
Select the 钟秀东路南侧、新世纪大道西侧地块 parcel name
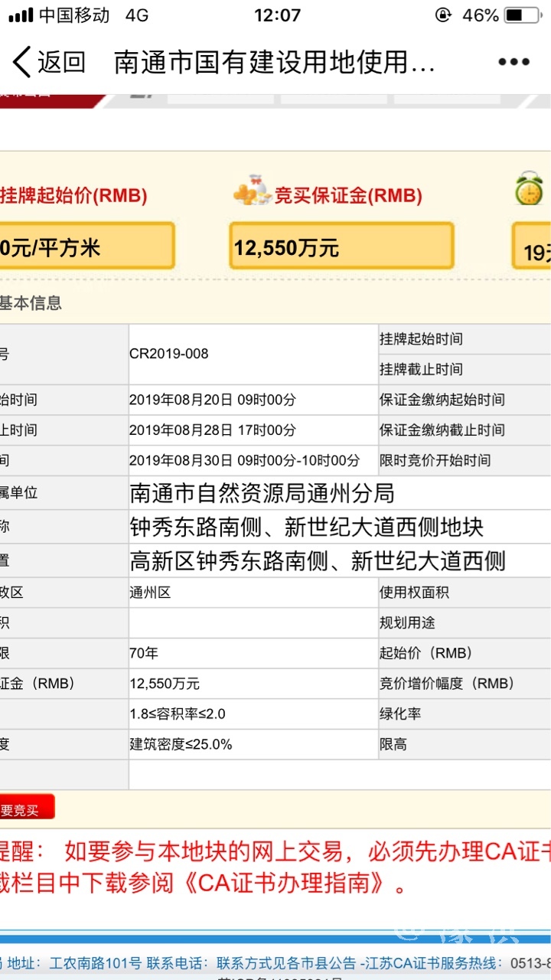tap(306, 527)
